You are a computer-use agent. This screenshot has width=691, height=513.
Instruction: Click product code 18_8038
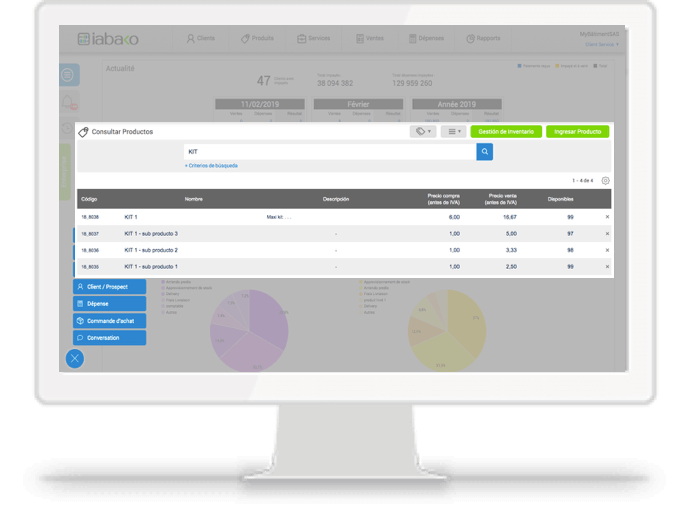90,217
